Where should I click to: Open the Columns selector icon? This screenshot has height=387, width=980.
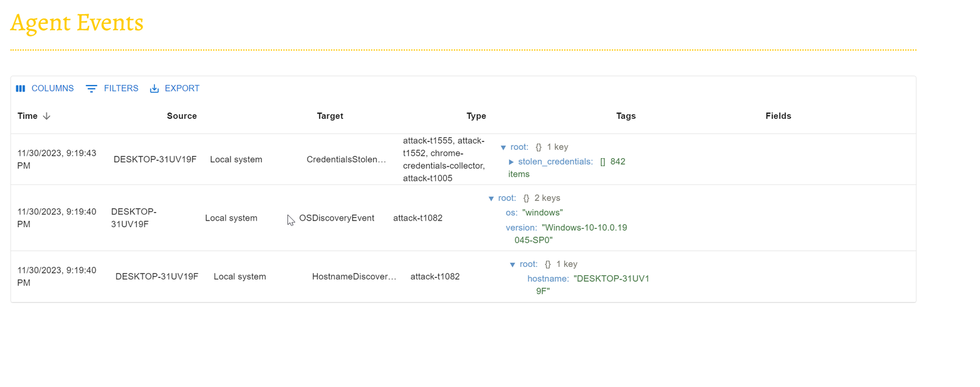click(x=21, y=89)
